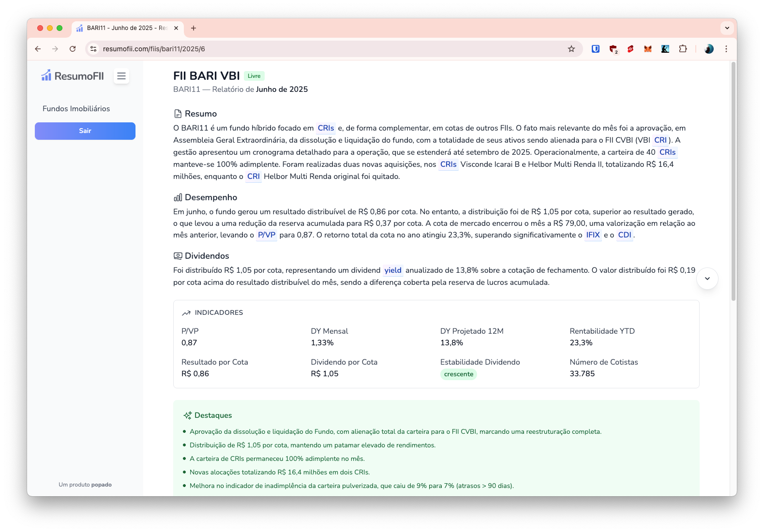Click the Livre badge next to title
764x532 pixels.
[254, 76]
